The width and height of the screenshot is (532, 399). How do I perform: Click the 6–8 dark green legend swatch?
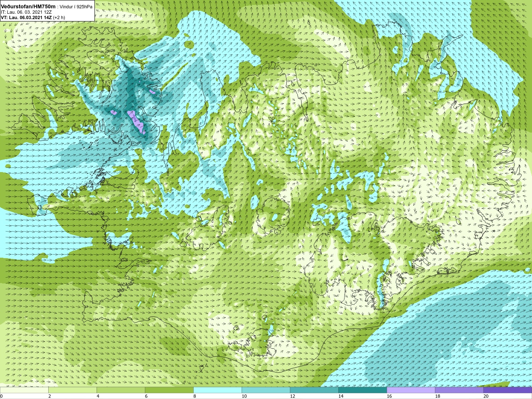(x=169, y=390)
